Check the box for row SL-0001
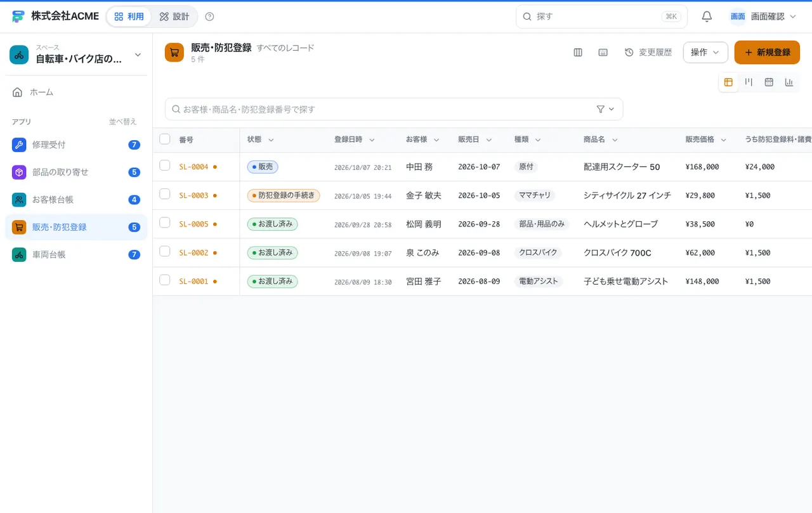 165,280
